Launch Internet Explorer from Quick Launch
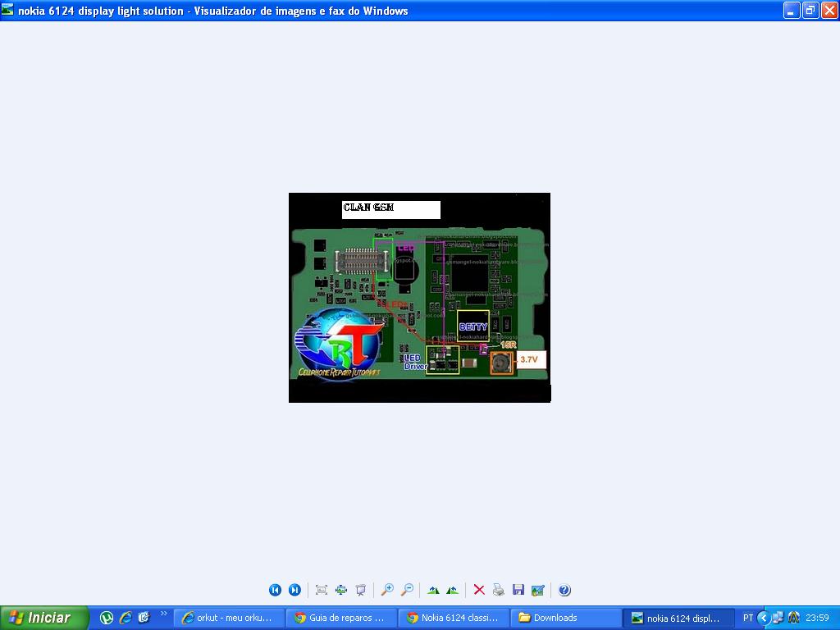 [126, 618]
